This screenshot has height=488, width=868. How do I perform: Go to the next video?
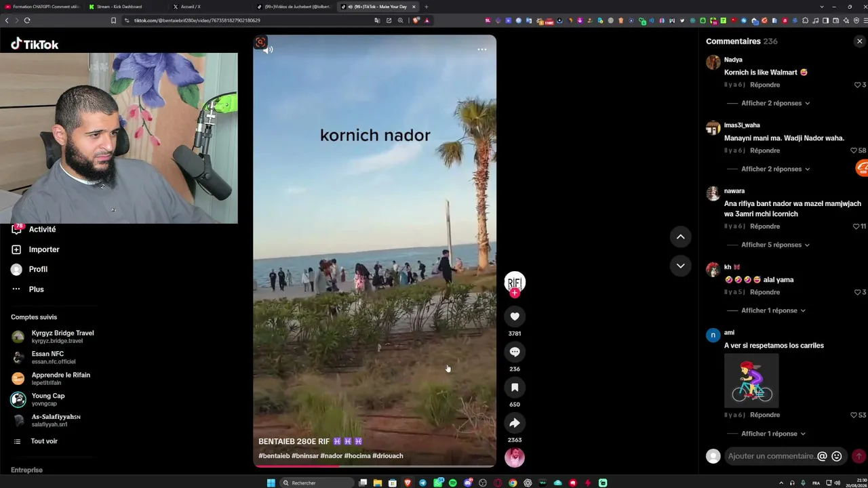680,266
